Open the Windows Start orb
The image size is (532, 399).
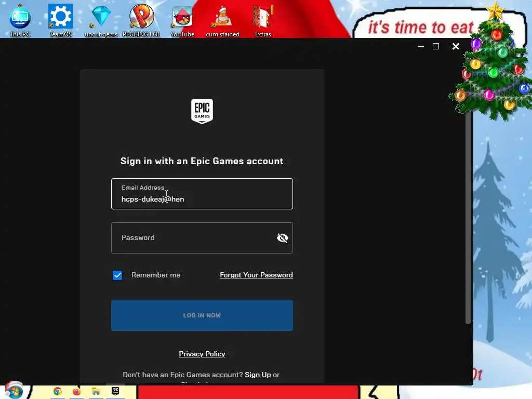(14, 391)
